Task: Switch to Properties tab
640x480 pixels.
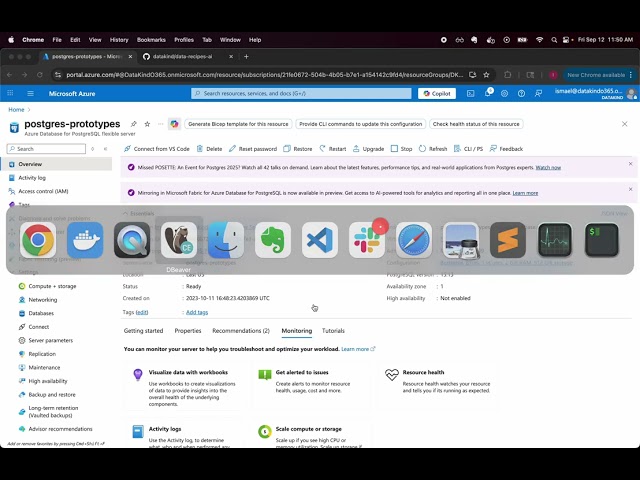Action: 188,331
